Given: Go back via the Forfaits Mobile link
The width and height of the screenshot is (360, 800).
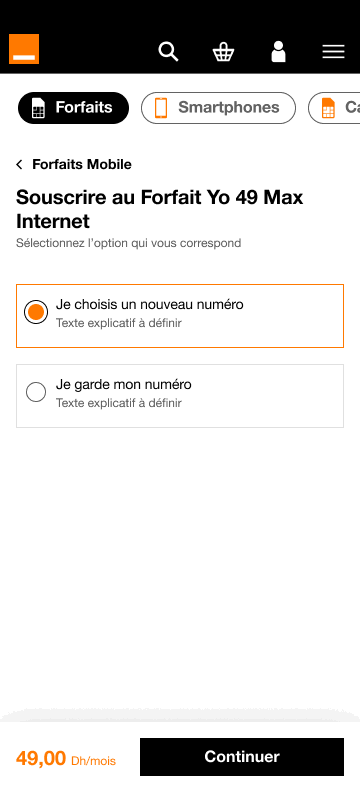Looking at the screenshot, I should [x=82, y=164].
